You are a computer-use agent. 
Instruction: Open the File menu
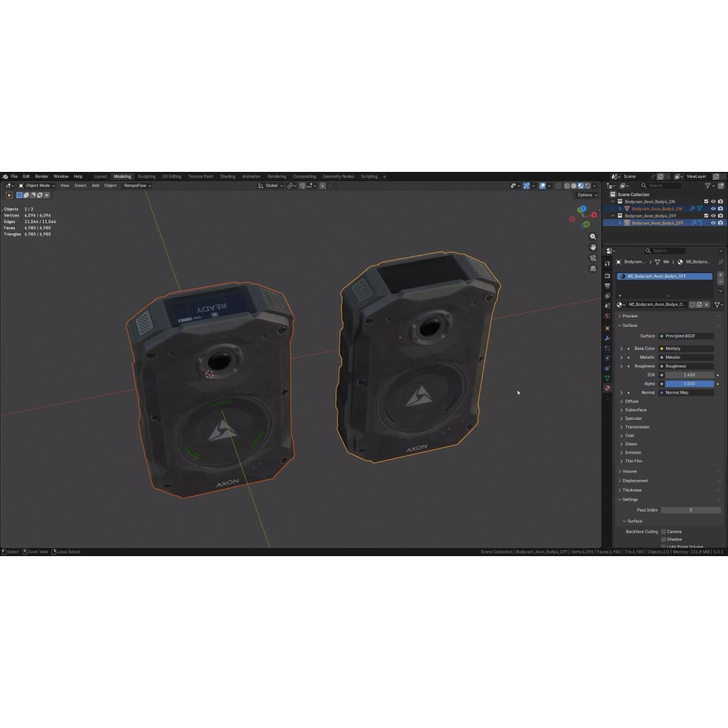click(14, 177)
